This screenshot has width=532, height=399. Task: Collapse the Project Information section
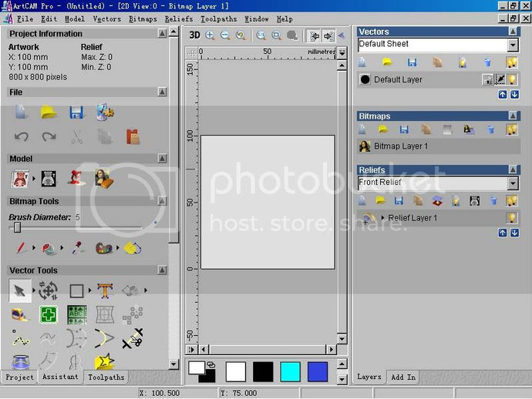click(162, 33)
